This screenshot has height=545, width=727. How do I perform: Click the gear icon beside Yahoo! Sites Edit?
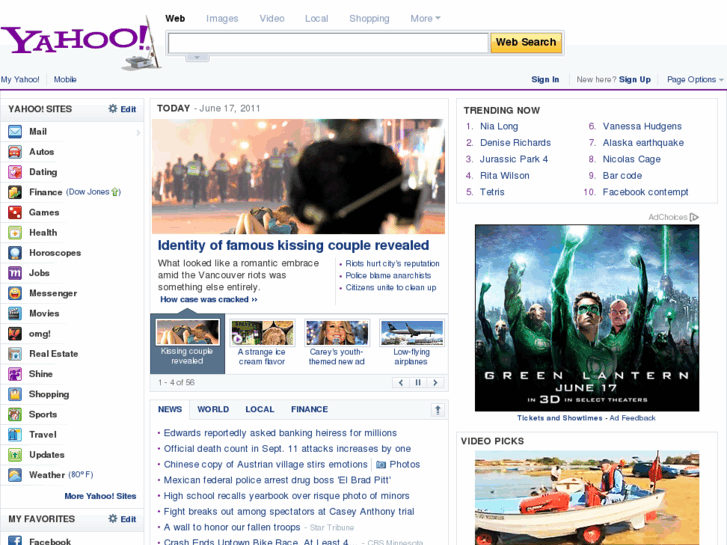pos(113,109)
